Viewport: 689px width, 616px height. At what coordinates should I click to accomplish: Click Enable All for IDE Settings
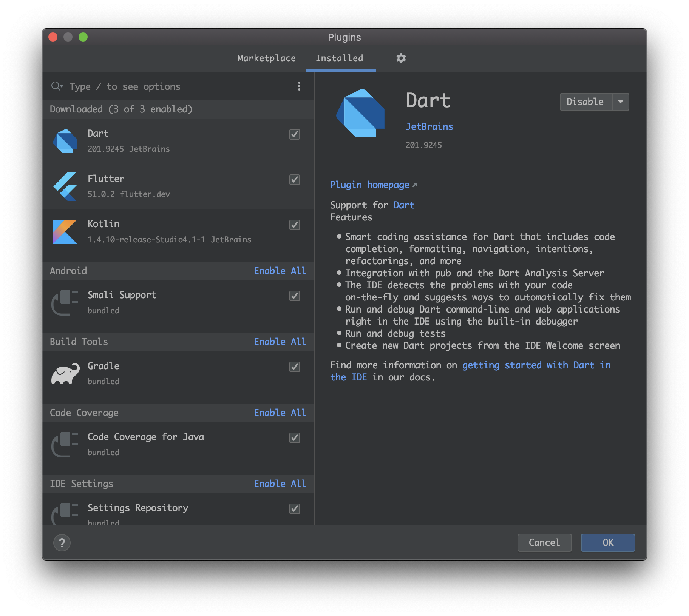point(280,484)
